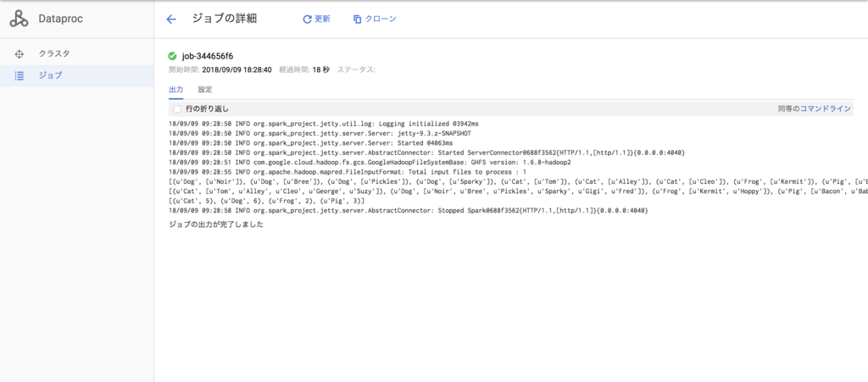This screenshot has height=382, width=868.
Task: Click the log line 'GHFS version: 1.6.8-hadoop2'
Action: click(370, 163)
